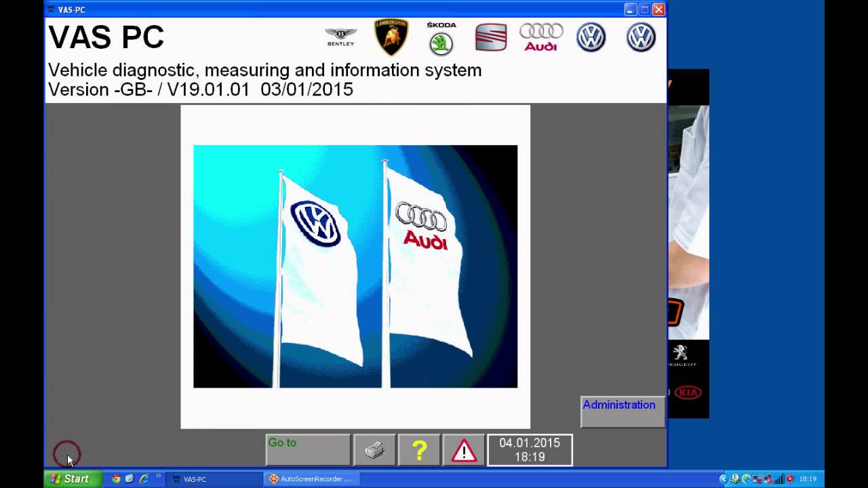Image resolution: width=868 pixels, height=488 pixels.
Task: Click the warning triangle button
Action: pos(464,450)
